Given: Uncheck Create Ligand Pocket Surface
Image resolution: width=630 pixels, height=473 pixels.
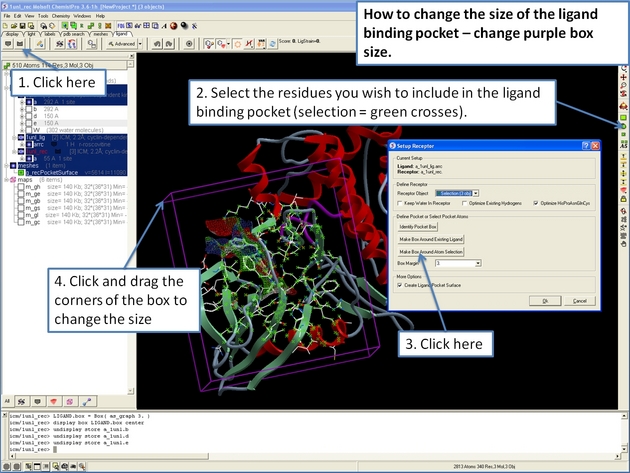Looking at the screenshot, I should coord(400,284).
